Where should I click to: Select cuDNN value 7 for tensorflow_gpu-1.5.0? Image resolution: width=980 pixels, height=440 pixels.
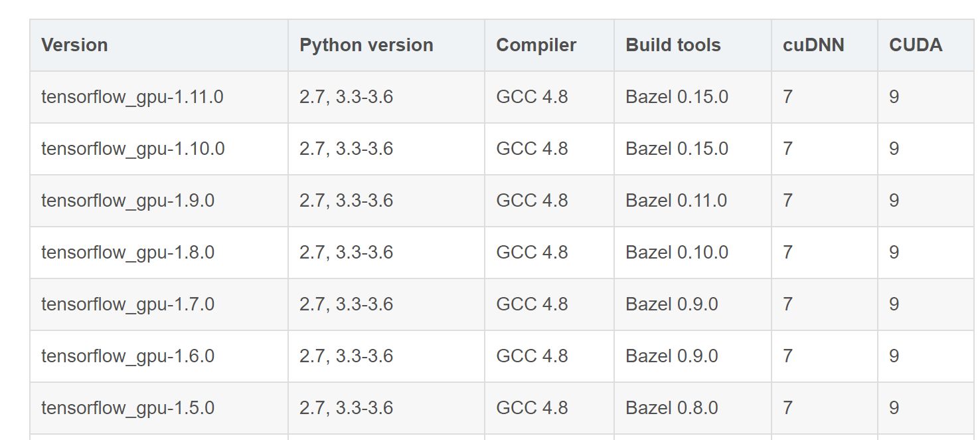click(825, 408)
